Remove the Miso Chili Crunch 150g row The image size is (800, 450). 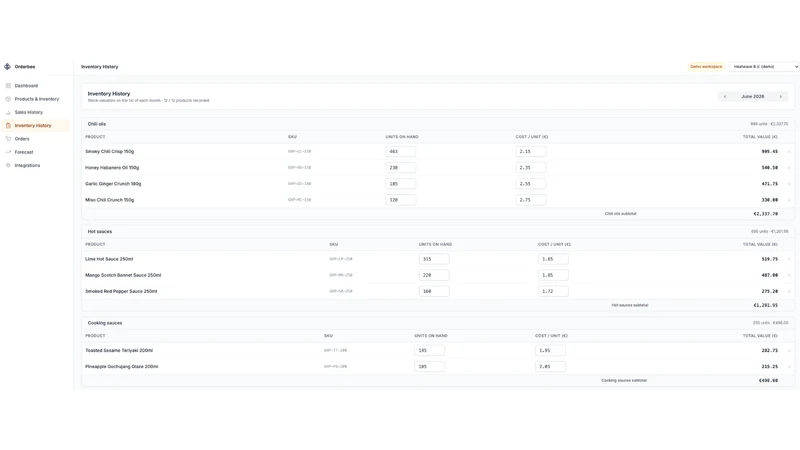point(789,200)
